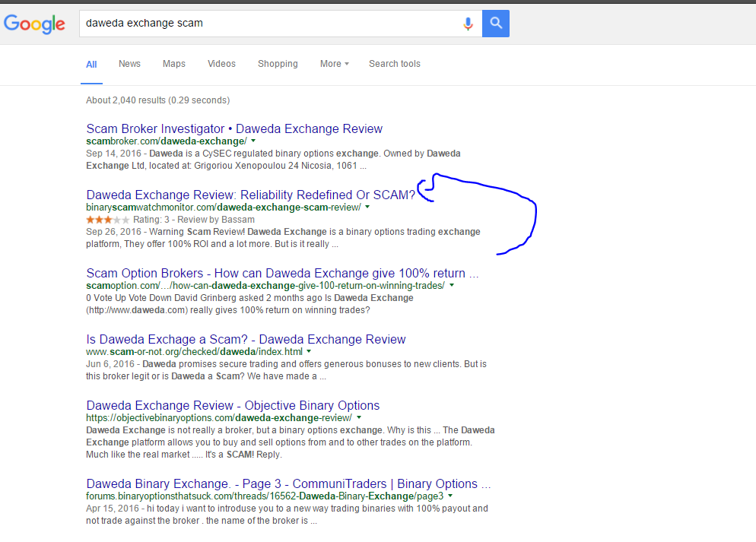The width and height of the screenshot is (756, 542).
Task: Activate voice search microphone icon
Action: point(468,23)
